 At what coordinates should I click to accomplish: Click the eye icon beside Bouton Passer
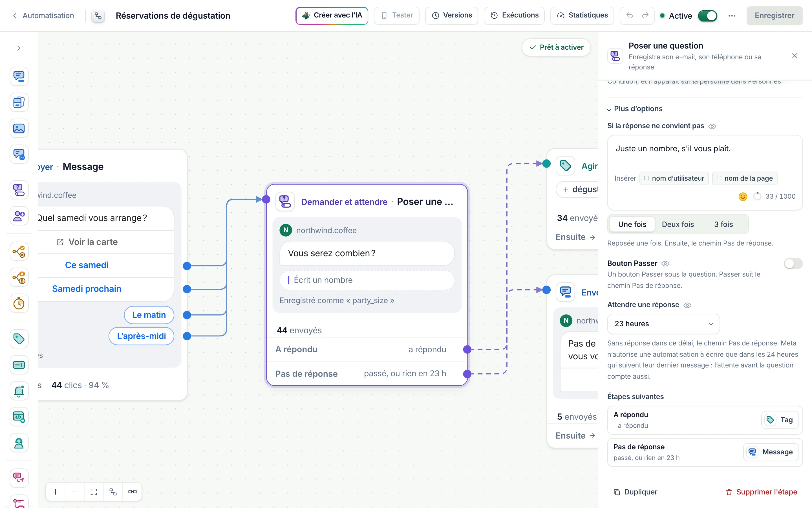665,264
